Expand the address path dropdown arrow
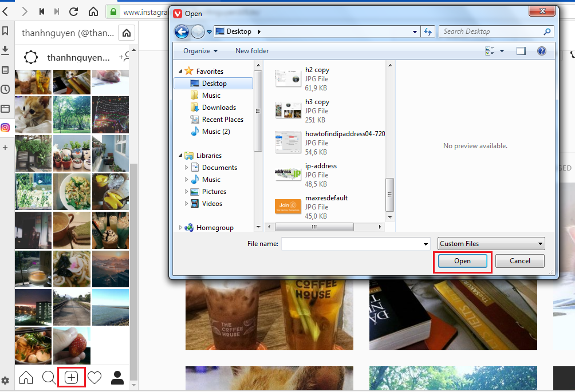575x392 pixels. click(415, 32)
